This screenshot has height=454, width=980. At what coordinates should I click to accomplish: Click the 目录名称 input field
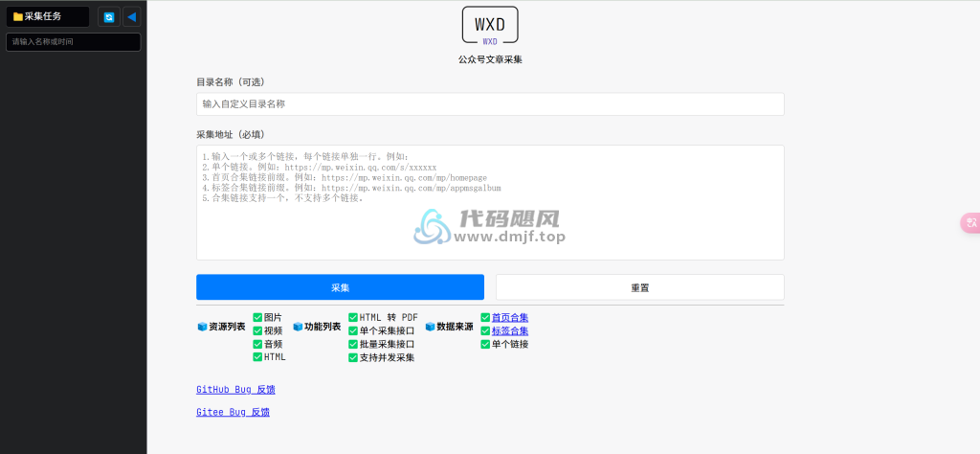490,104
